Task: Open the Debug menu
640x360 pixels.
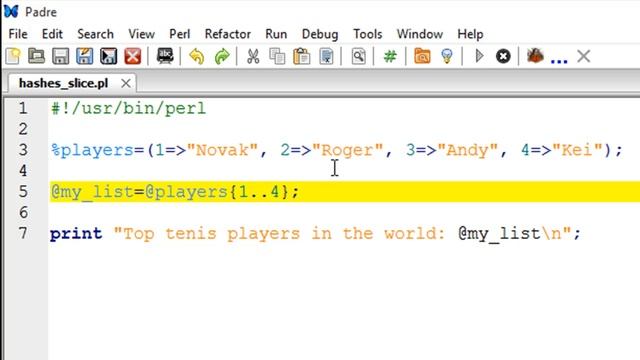Action: tap(320, 34)
